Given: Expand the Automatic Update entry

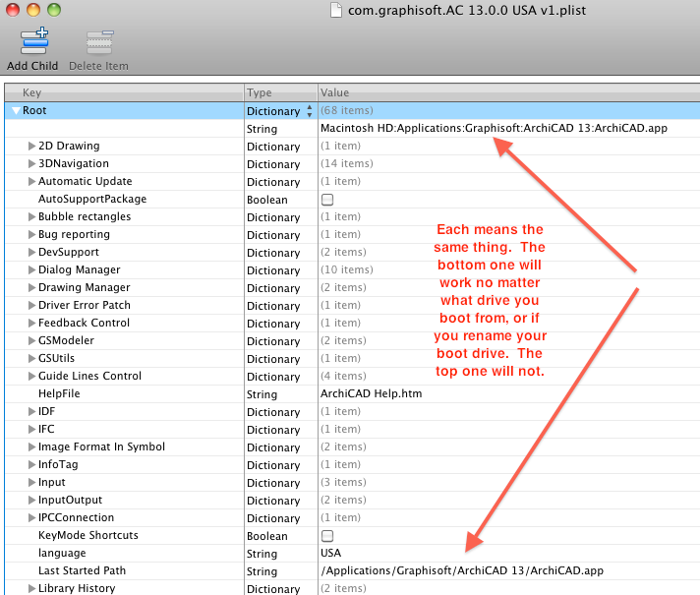Looking at the screenshot, I should (x=31, y=181).
